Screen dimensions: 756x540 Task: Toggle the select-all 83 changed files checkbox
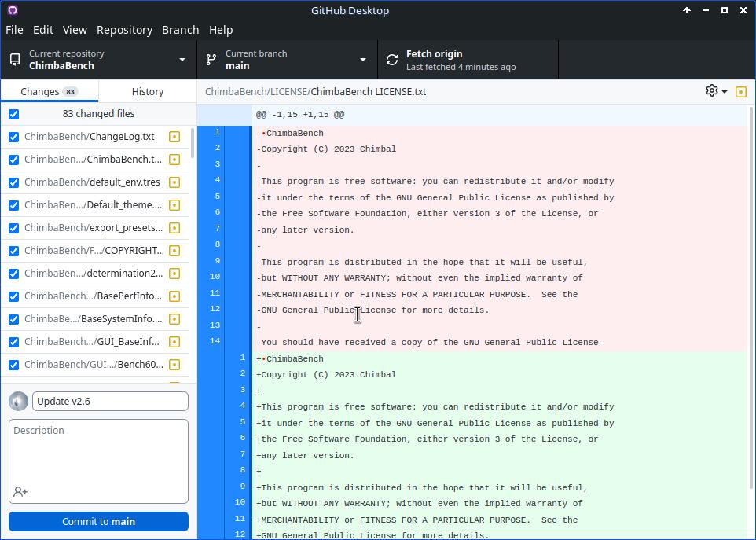tap(14, 114)
